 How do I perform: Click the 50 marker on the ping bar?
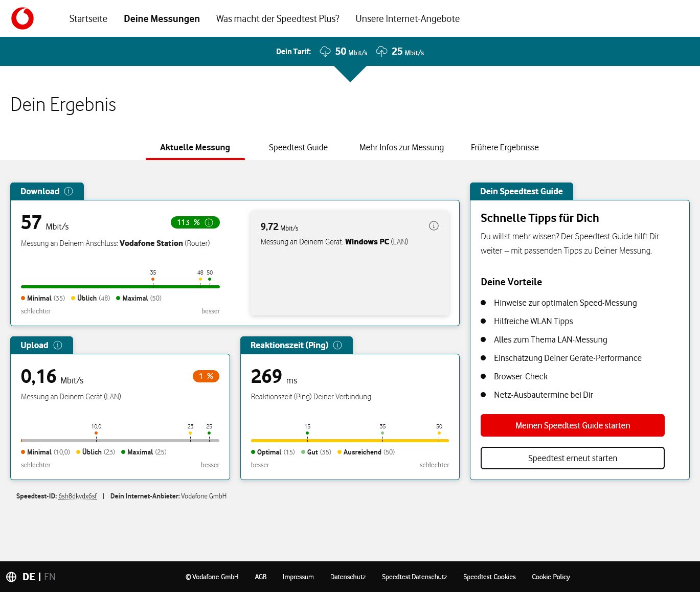pos(439,433)
